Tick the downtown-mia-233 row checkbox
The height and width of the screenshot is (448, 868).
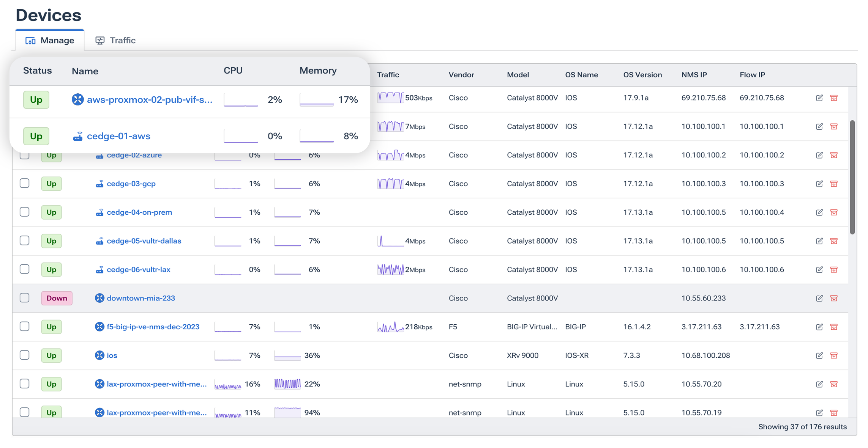click(25, 298)
